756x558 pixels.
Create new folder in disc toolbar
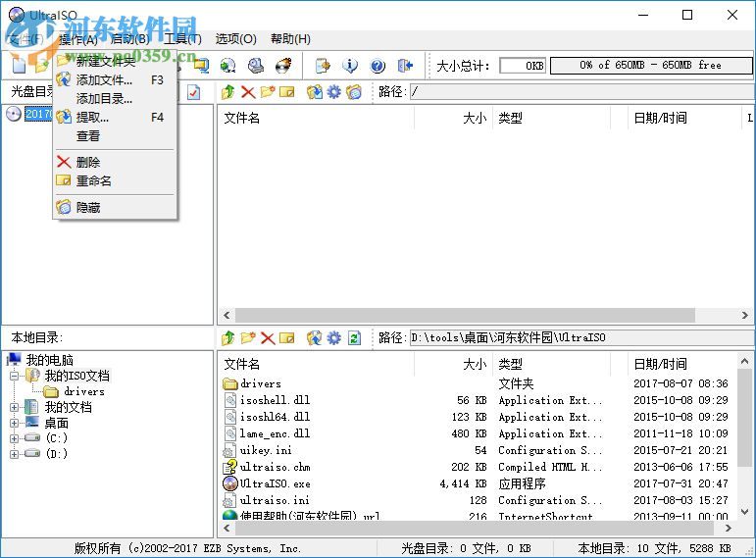click(268, 91)
